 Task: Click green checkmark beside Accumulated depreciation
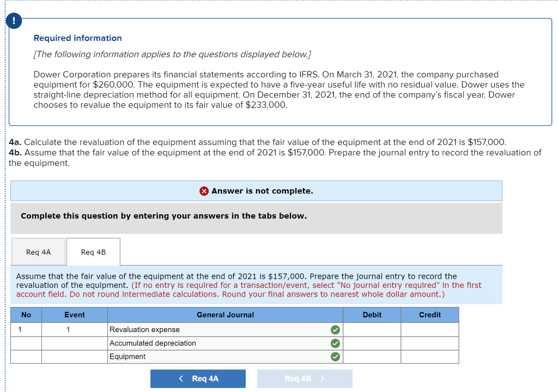tap(336, 343)
